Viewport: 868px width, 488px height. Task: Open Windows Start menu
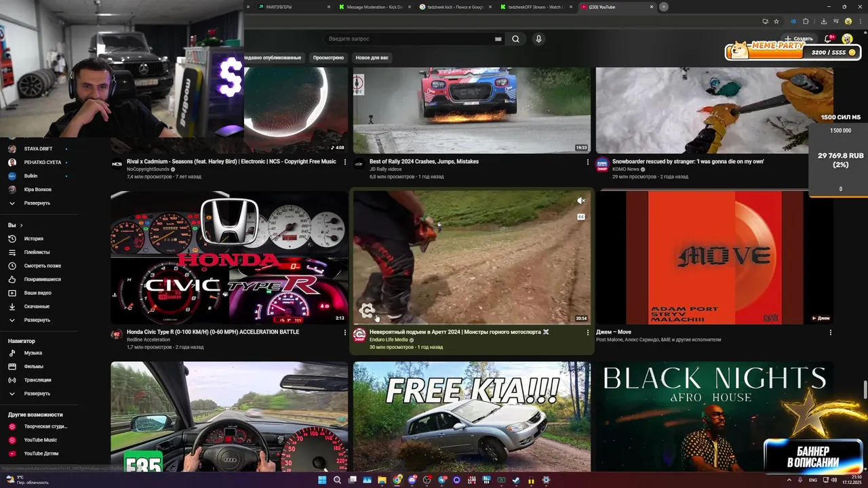coord(322,480)
